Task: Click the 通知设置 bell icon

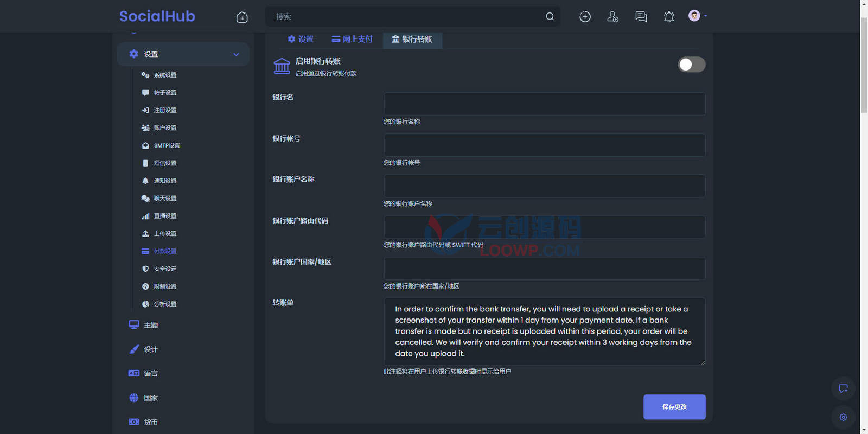Action: coord(145,181)
